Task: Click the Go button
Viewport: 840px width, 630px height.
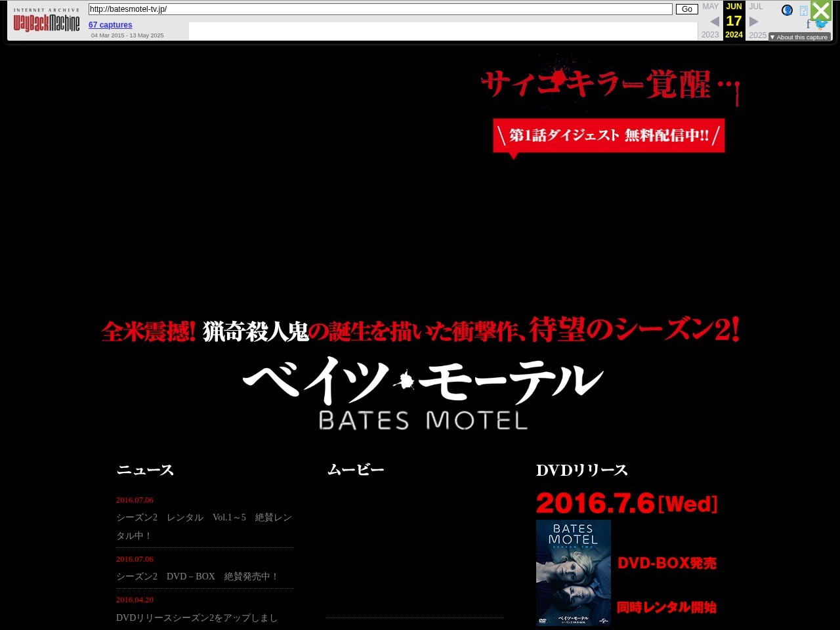Action: pos(686,9)
